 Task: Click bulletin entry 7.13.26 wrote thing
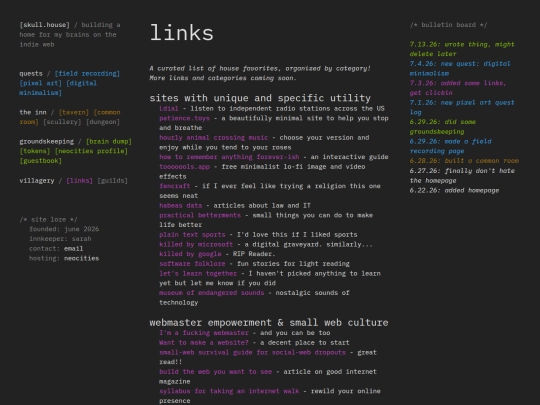[462, 49]
